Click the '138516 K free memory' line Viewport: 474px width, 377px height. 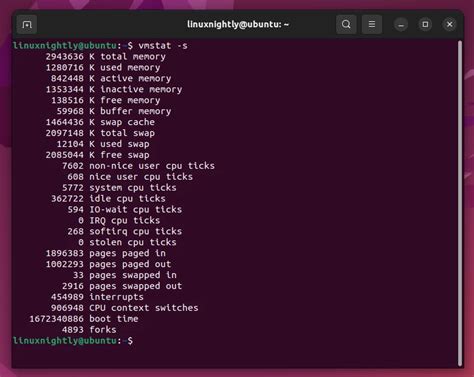click(x=106, y=100)
